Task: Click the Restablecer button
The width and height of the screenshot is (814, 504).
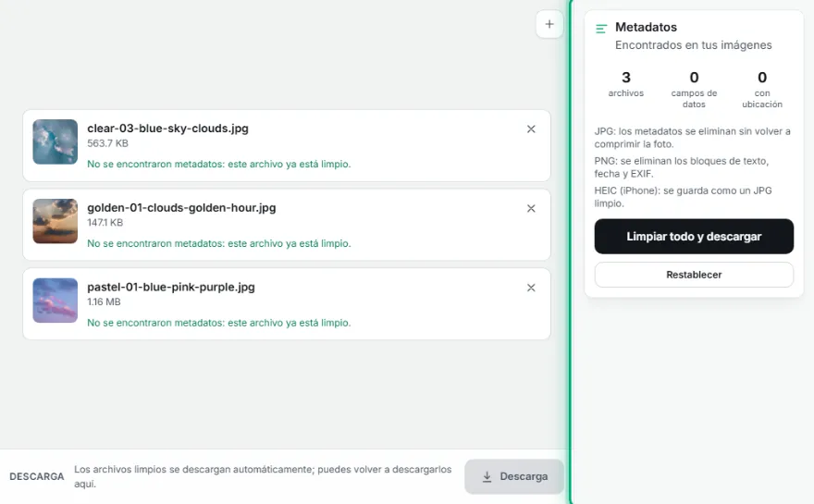Action: (694, 275)
